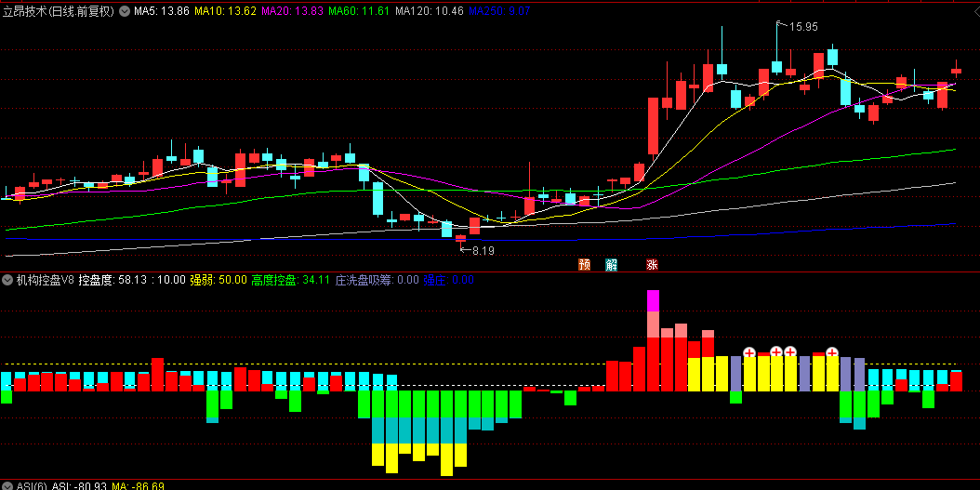Click the green 高度控盘: 34.11 value
The width and height of the screenshot is (980, 490).
click(x=290, y=279)
